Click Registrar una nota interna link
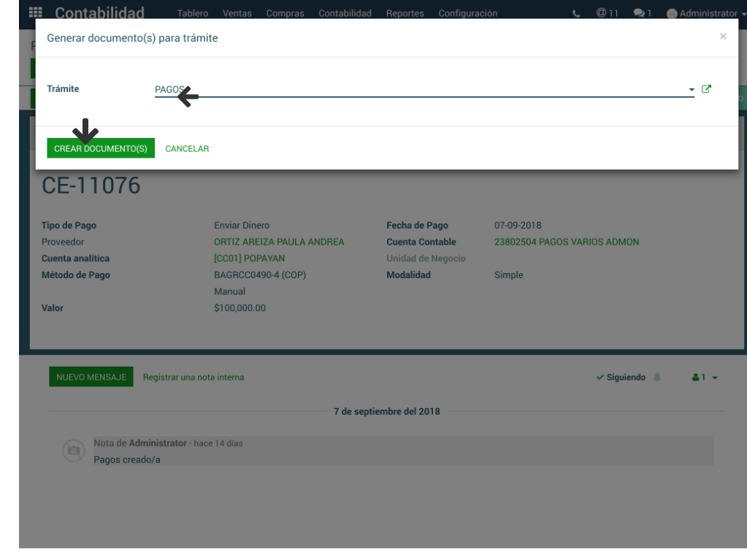This screenshot has height=560, width=747. click(x=194, y=377)
